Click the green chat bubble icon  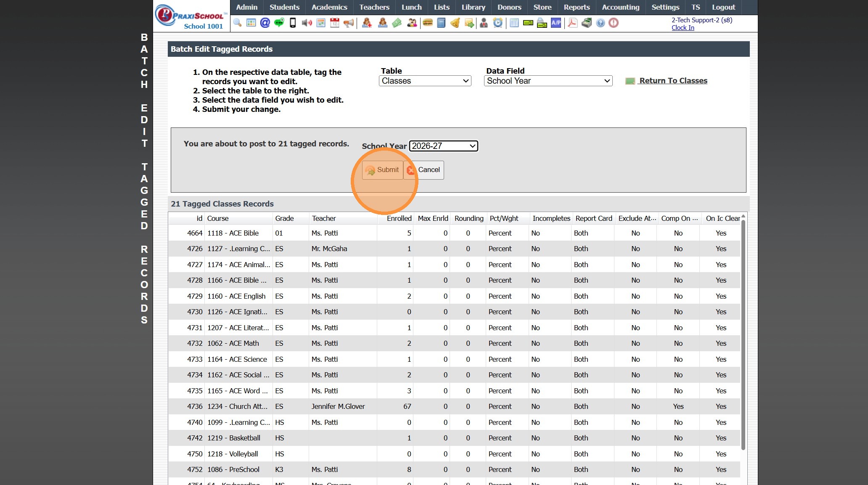pos(279,23)
